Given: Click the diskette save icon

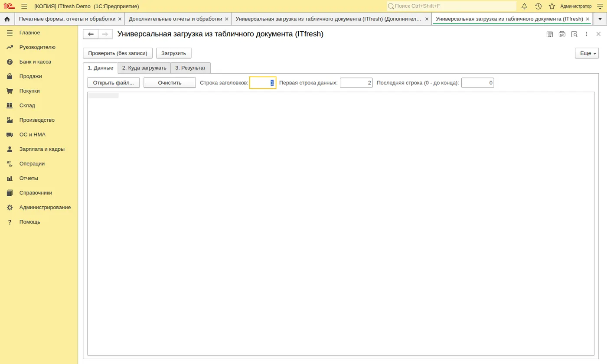Looking at the screenshot, I should (x=550, y=34).
